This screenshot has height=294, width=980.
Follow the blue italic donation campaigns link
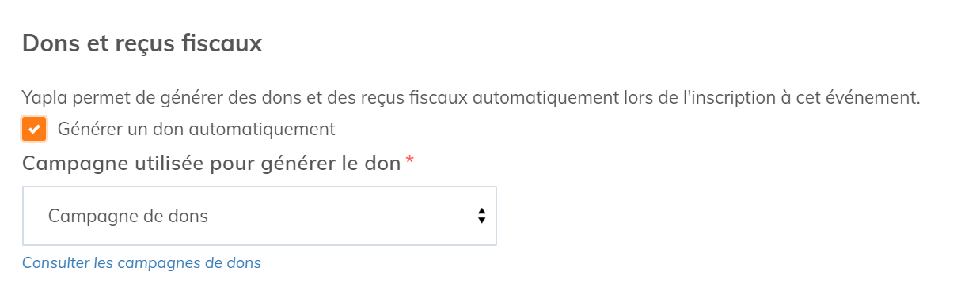142,262
